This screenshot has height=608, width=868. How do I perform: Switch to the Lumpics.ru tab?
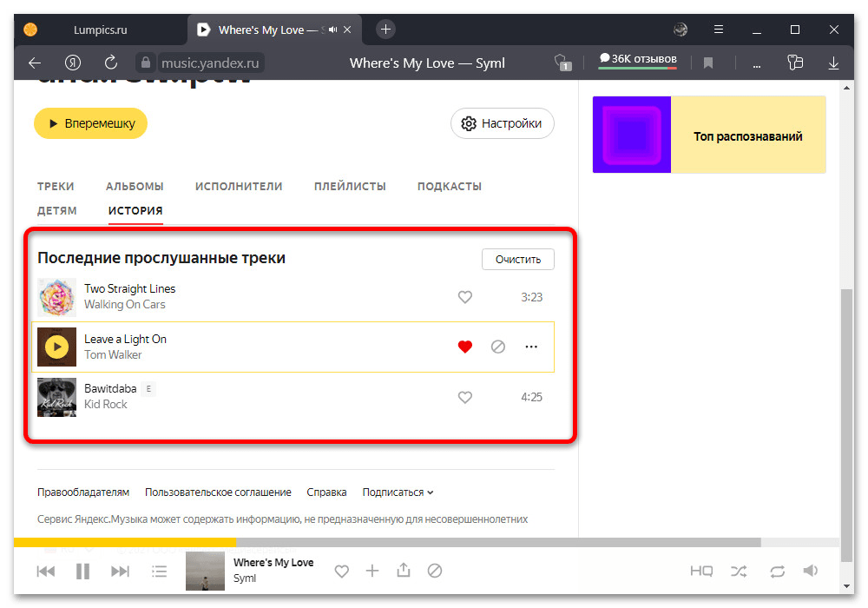click(x=100, y=30)
